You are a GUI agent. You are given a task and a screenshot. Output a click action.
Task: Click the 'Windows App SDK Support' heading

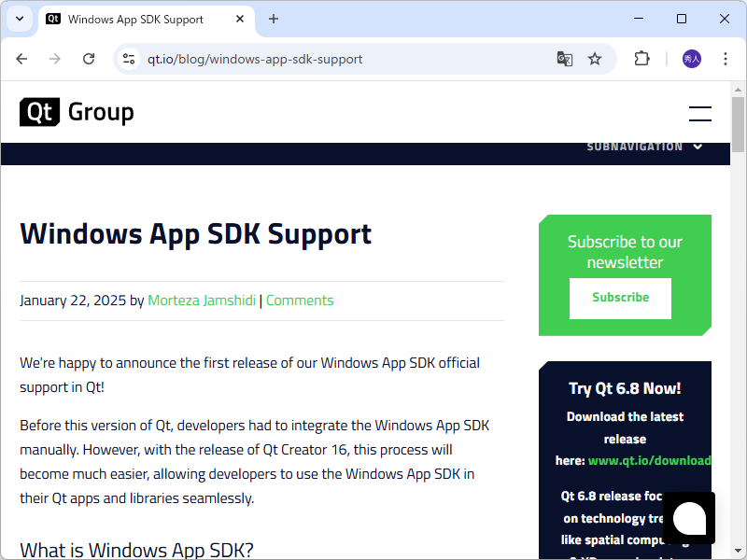pos(195,234)
